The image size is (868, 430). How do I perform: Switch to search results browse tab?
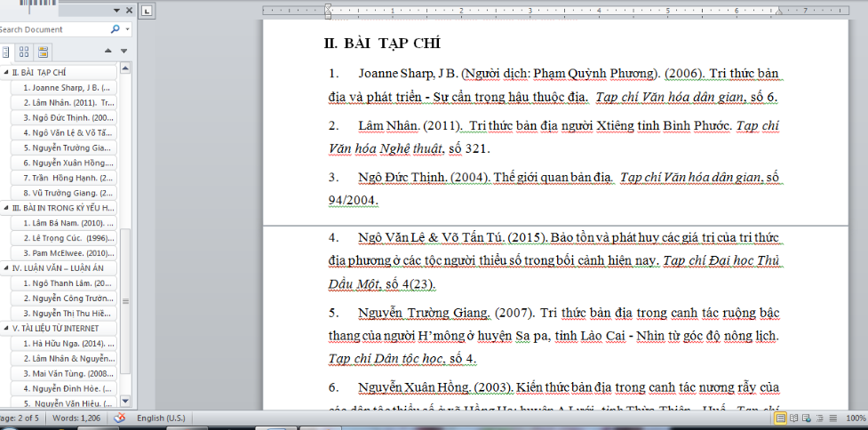(x=43, y=52)
